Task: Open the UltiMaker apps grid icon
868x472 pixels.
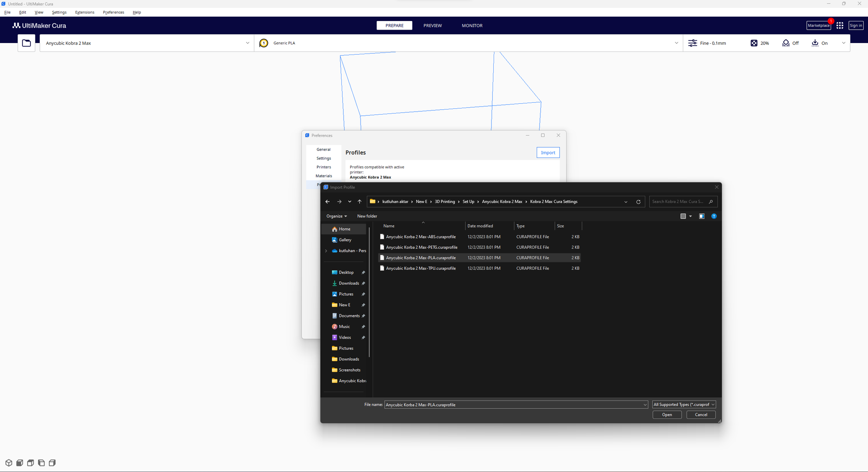Action: (x=840, y=25)
